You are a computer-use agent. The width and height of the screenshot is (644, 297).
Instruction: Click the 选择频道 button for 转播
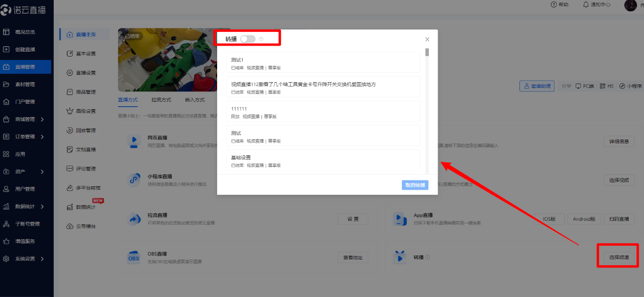(x=618, y=256)
